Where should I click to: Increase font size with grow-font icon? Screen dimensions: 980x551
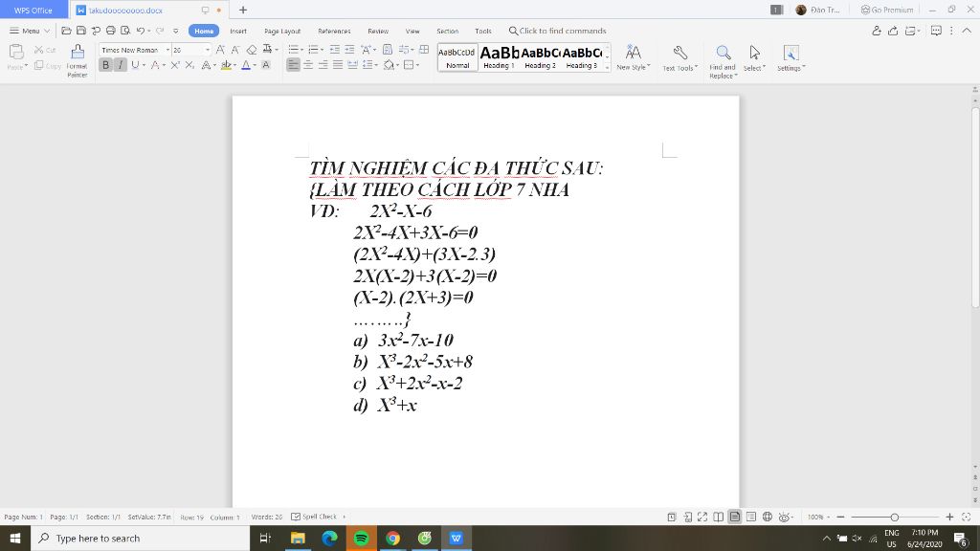point(220,50)
